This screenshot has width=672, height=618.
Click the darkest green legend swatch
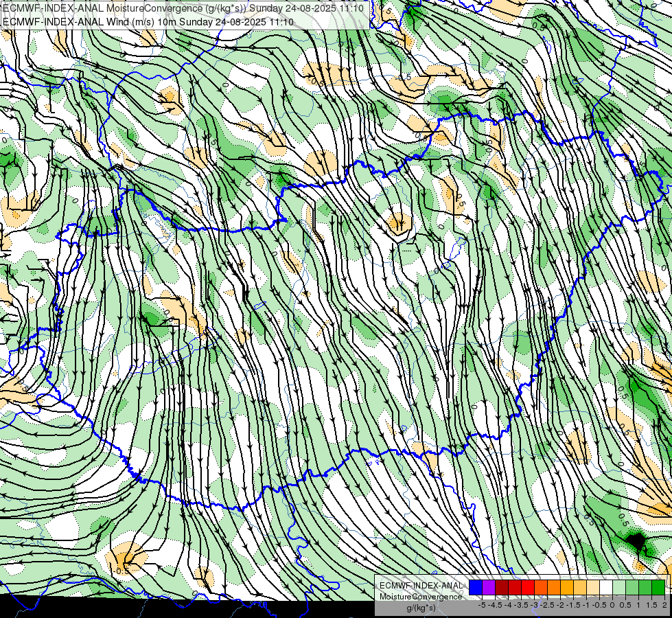coord(658,587)
